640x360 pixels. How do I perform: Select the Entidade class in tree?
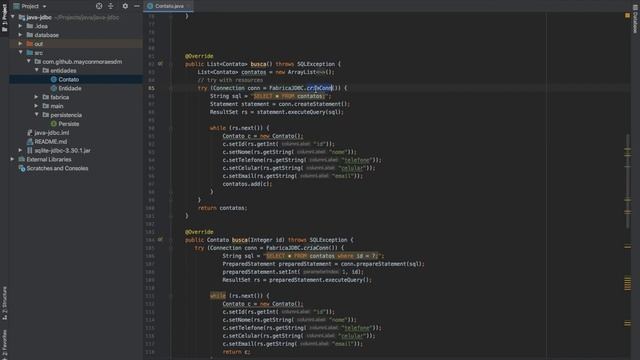click(70, 89)
